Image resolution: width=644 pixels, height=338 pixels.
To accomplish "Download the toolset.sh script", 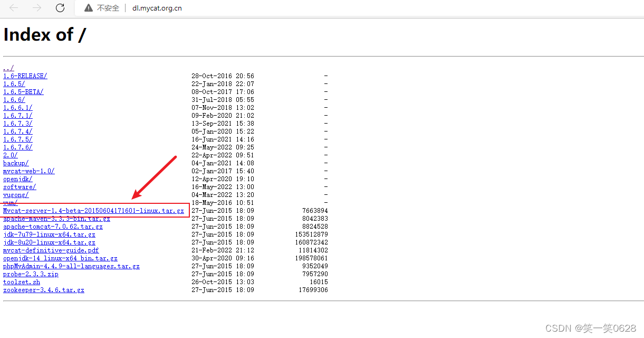I will [21, 281].
